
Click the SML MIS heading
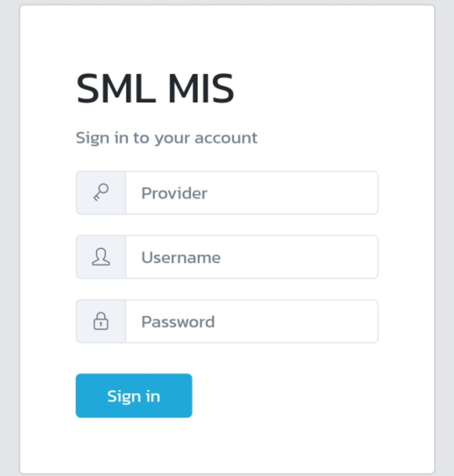[155, 89]
